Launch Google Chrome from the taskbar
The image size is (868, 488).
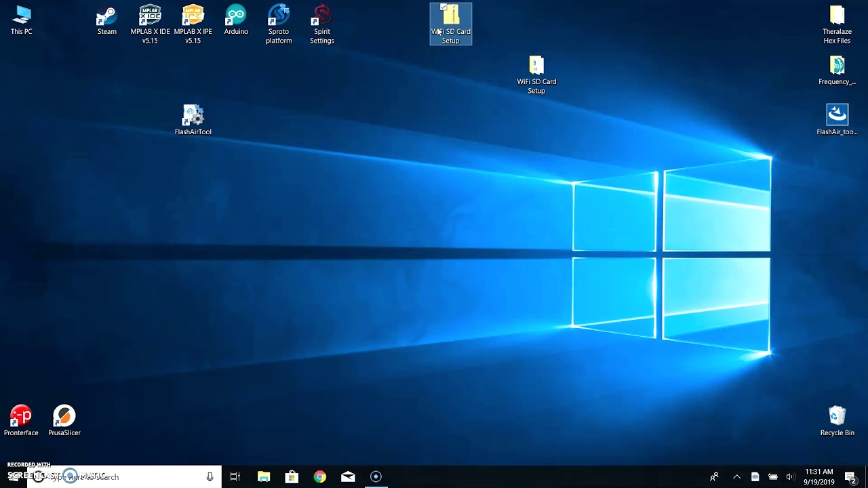pyautogui.click(x=319, y=476)
